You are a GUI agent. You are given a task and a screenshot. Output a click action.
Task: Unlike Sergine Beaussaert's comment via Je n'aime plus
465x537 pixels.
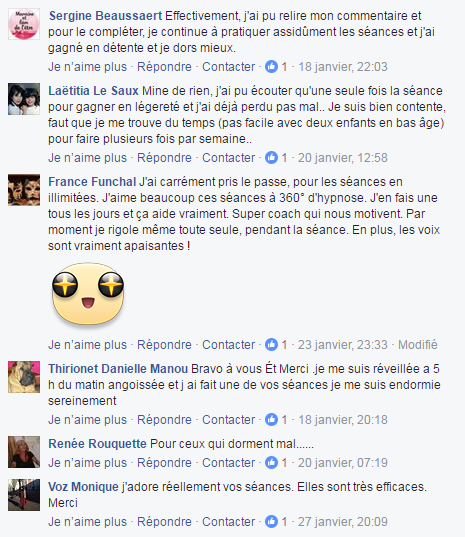[87, 66]
